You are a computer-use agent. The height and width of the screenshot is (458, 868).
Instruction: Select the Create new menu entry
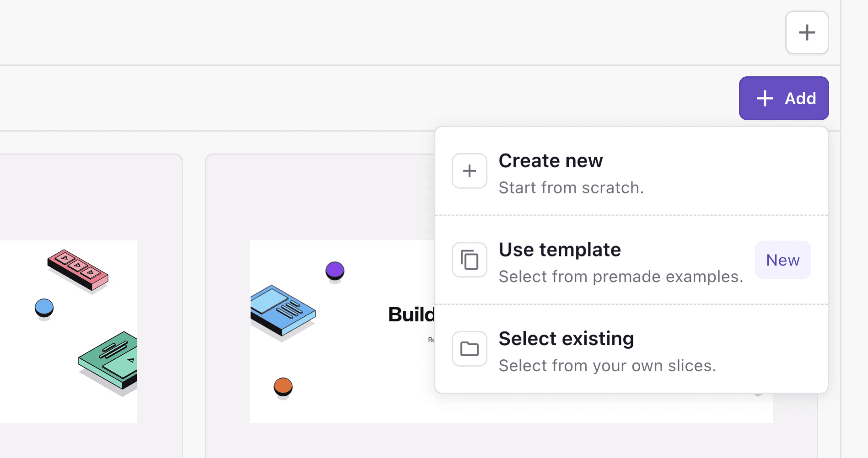[x=551, y=160]
